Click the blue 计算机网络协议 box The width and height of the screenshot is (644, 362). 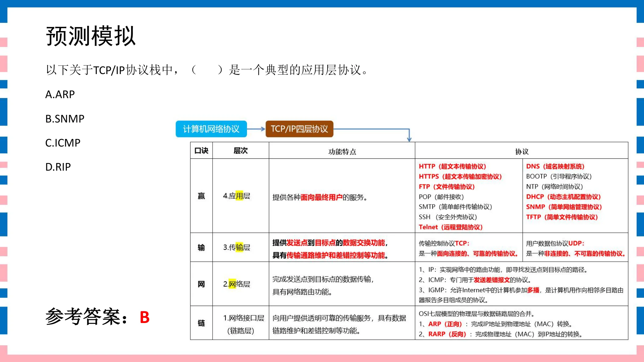tap(211, 129)
